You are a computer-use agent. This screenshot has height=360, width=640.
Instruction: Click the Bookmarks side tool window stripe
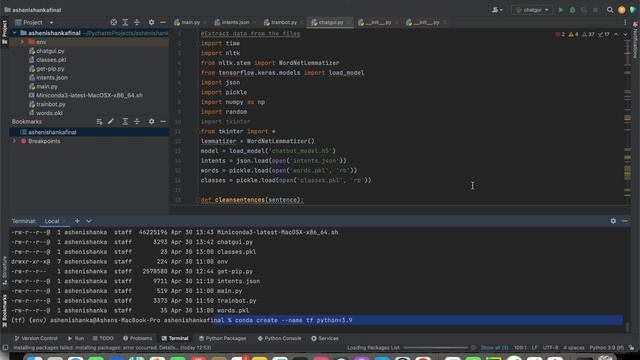pyautogui.click(x=4, y=311)
